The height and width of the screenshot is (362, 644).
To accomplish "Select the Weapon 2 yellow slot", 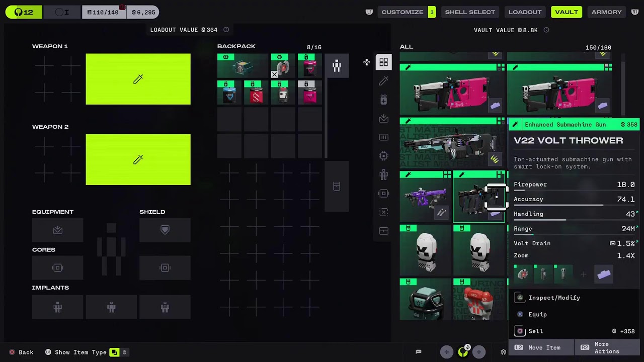I will tap(138, 159).
